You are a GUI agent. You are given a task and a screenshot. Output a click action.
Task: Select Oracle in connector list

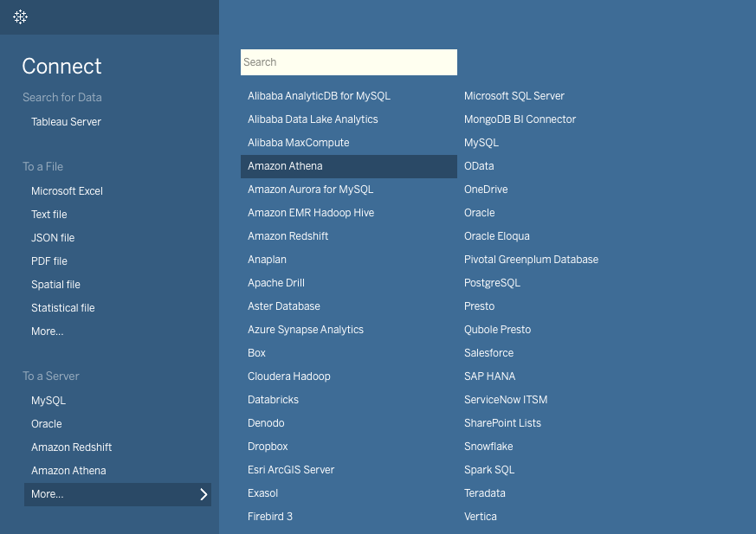[480, 213]
